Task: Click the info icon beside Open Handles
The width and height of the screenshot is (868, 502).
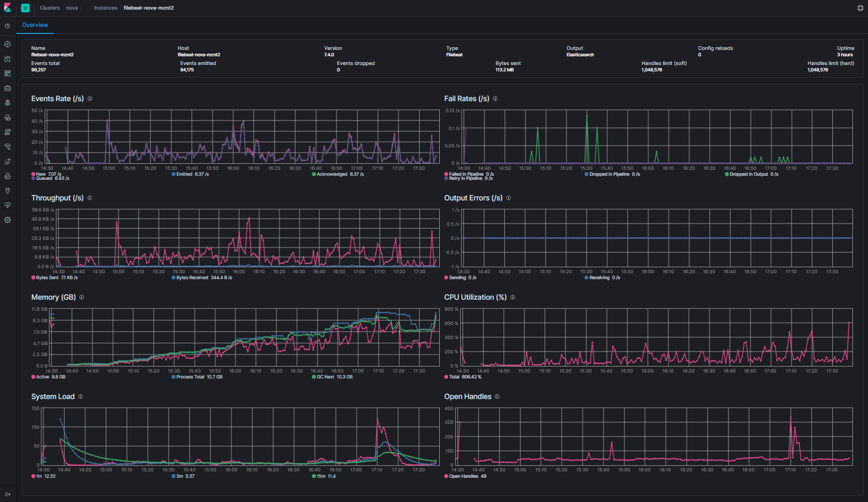Action: click(x=497, y=397)
